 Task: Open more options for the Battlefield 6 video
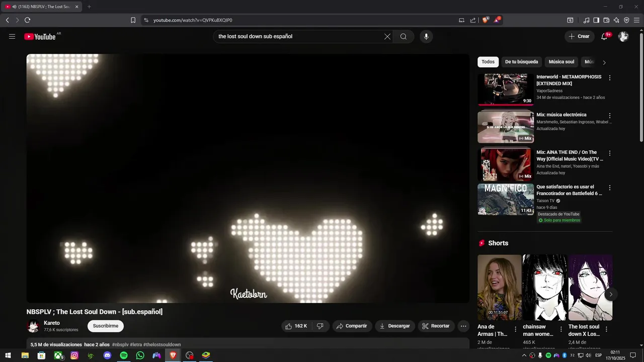[x=610, y=188]
